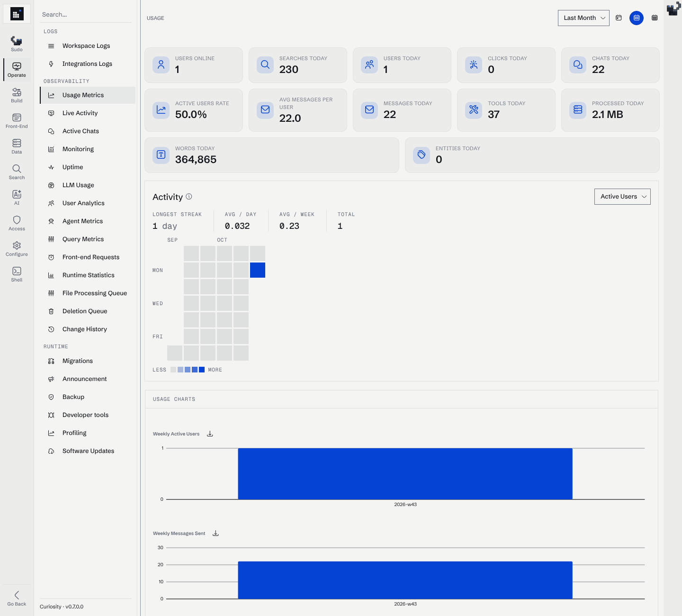Go to the Data section icon
Image resolution: width=682 pixels, height=616 pixels.
pos(17,146)
